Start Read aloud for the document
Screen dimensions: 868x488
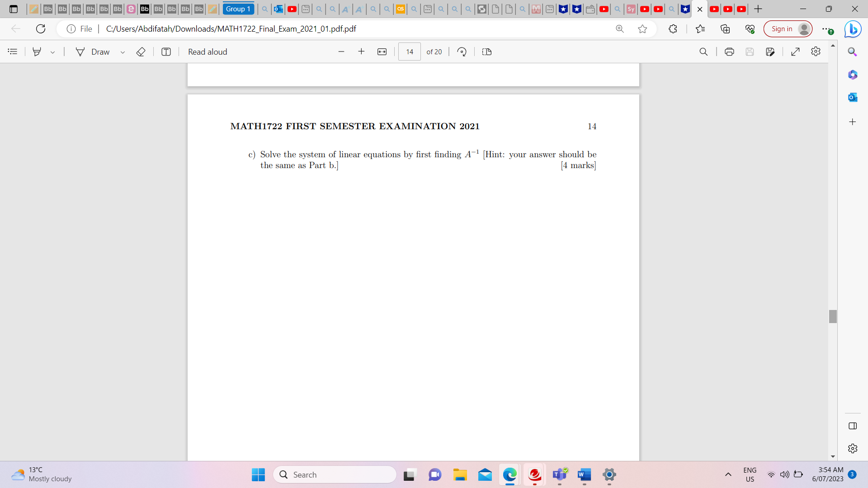[207, 52]
